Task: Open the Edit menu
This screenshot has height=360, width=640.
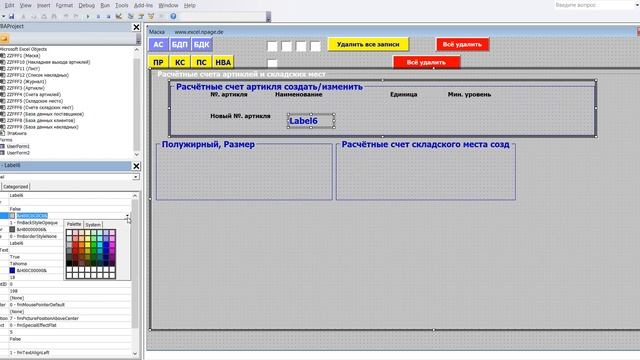Action: point(9,5)
